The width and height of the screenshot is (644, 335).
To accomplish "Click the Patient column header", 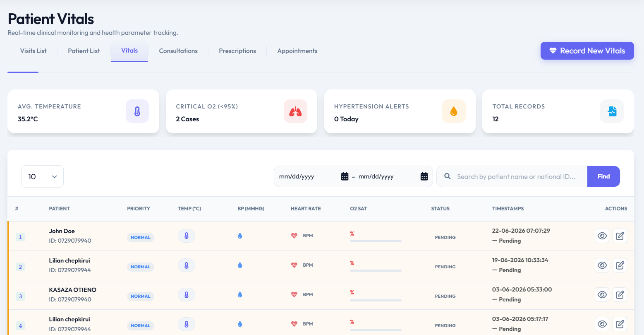I will coord(60,209).
